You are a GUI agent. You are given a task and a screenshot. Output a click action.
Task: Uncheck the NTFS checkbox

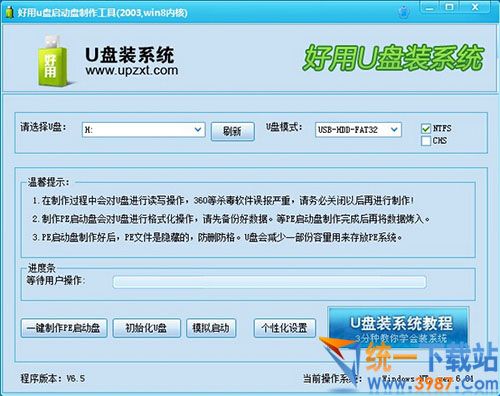click(x=426, y=128)
